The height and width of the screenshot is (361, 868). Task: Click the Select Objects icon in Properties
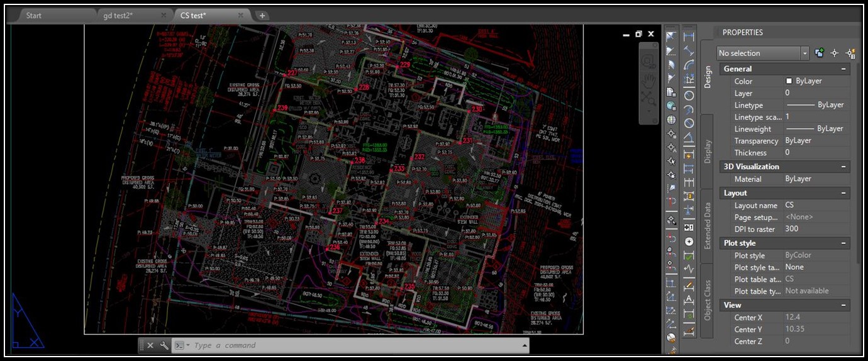[x=835, y=53]
